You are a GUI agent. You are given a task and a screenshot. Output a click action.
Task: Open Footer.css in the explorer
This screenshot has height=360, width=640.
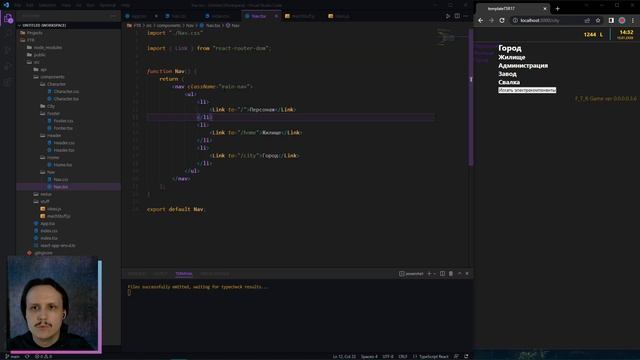point(60,121)
